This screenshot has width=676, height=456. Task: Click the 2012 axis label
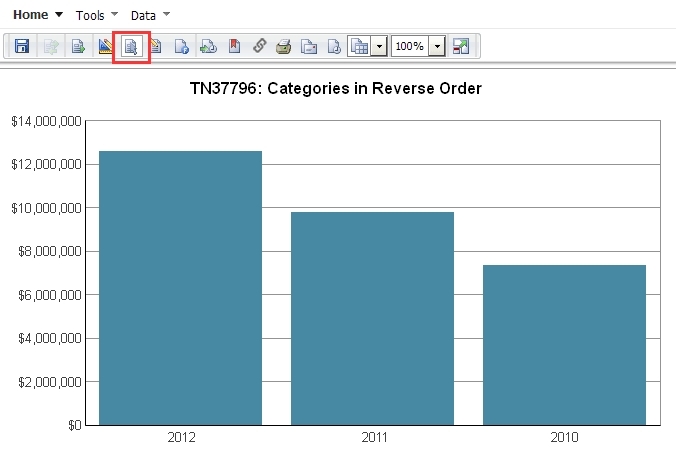point(180,438)
